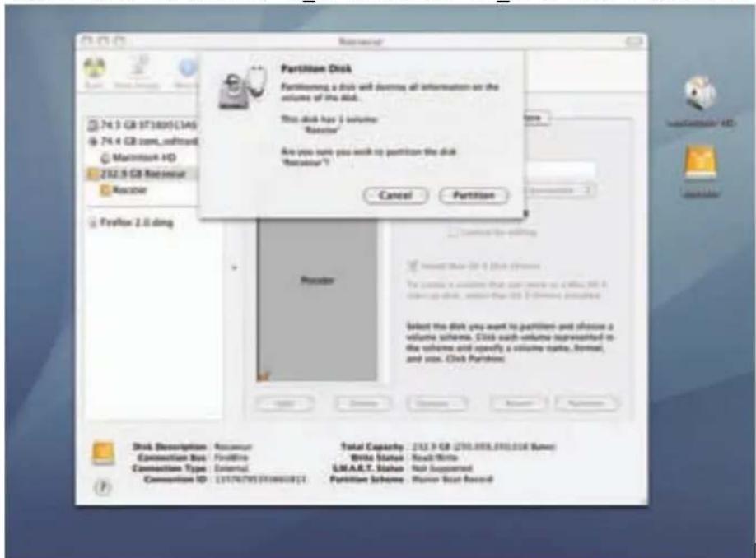The image size is (756, 558).
Task: Open the help question mark button
Action: coord(102,487)
